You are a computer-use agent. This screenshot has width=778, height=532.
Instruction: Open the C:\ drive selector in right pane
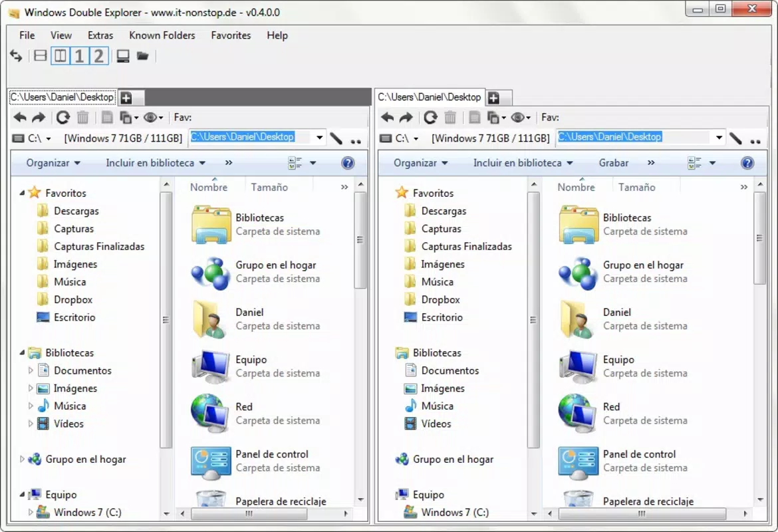click(x=400, y=138)
